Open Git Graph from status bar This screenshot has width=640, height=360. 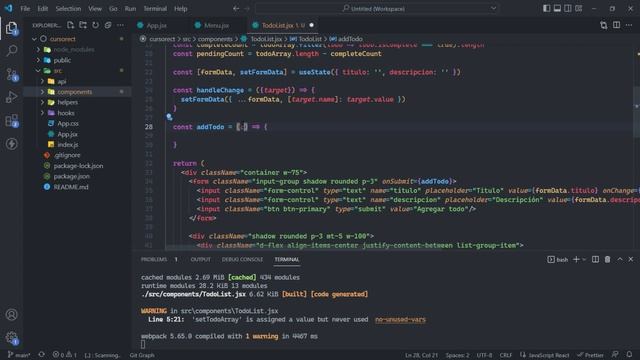(142, 355)
